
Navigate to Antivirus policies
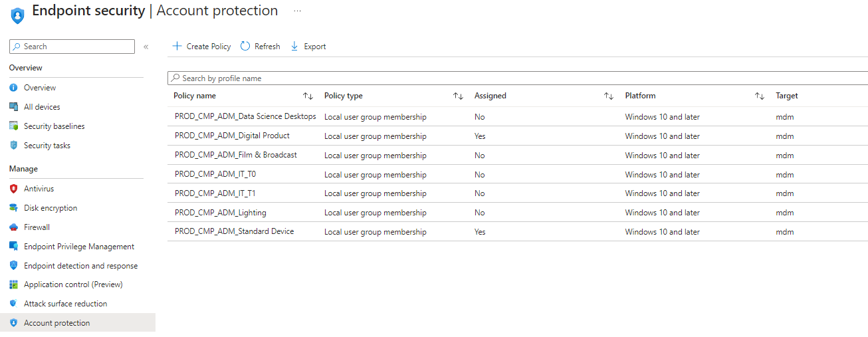(x=39, y=189)
